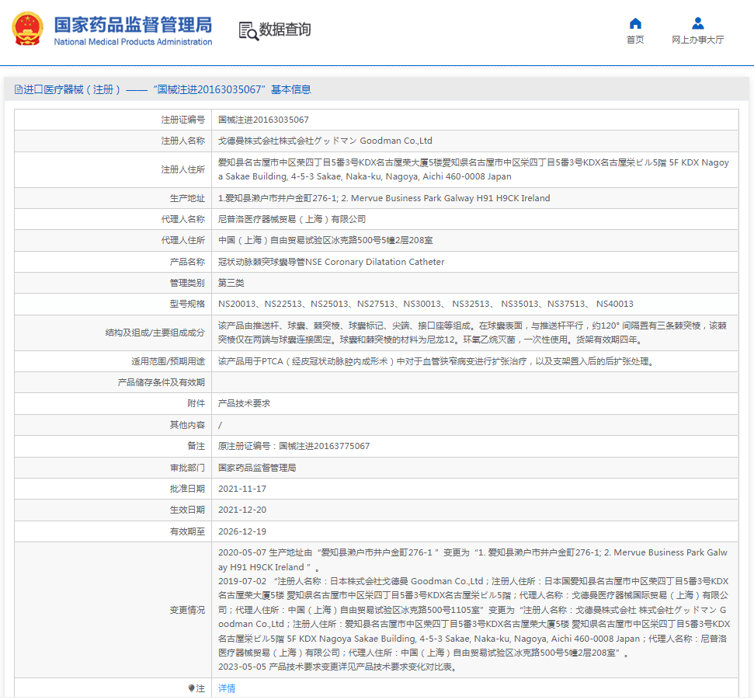Click the model list starting with NS20013
This screenshot has height=700, width=754.
pyautogui.click(x=426, y=304)
